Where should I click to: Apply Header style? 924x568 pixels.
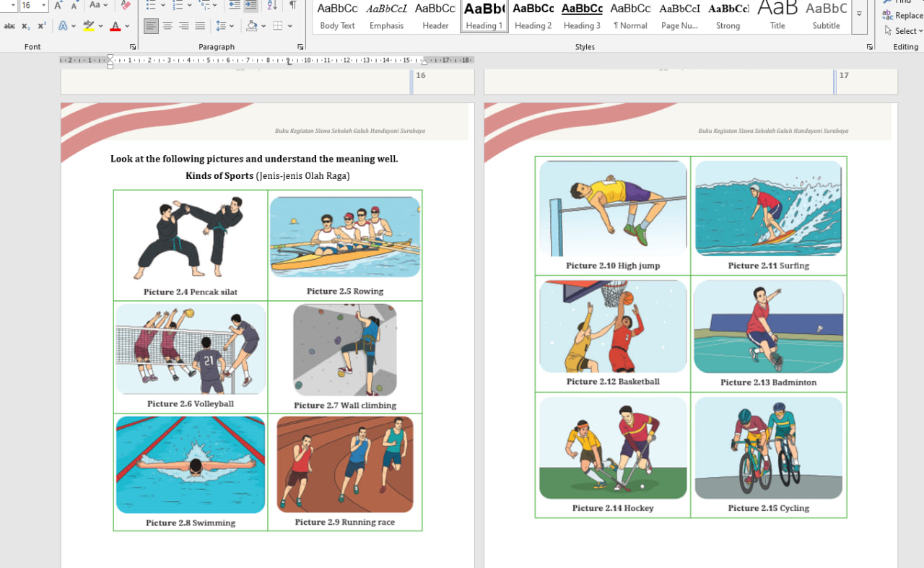(x=435, y=16)
